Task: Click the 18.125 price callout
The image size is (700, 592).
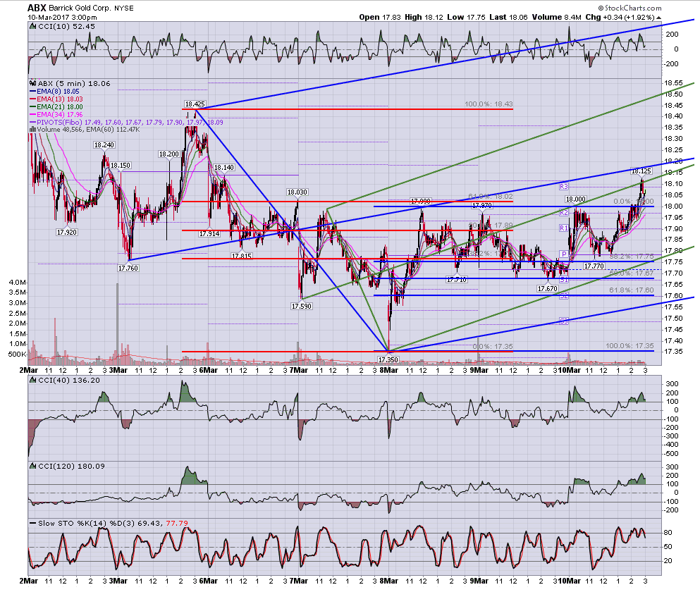Action: click(x=641, y=171)
